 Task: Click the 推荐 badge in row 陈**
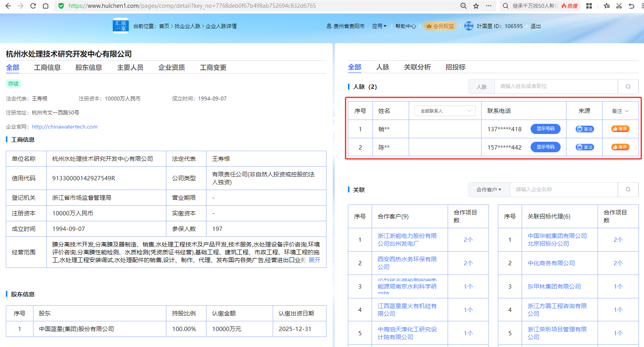point(620,147)
